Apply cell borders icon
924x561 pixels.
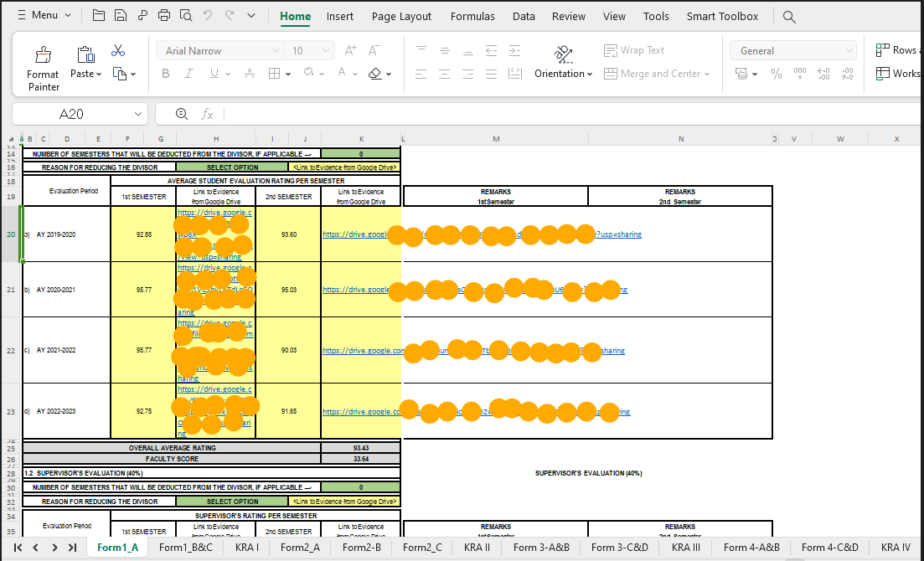274,74
